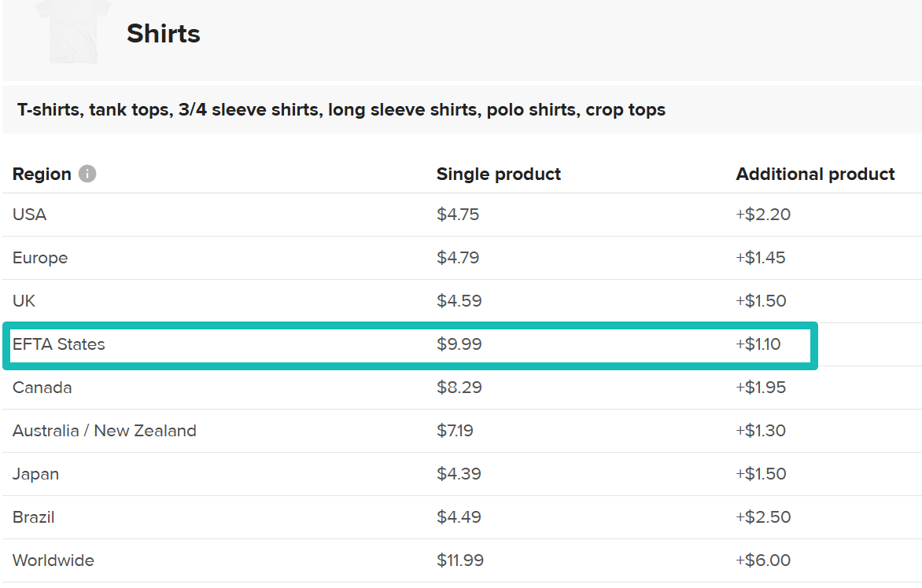Click the $11.99 Worldwide single price

pyautogui.click(x=460, y=560)
